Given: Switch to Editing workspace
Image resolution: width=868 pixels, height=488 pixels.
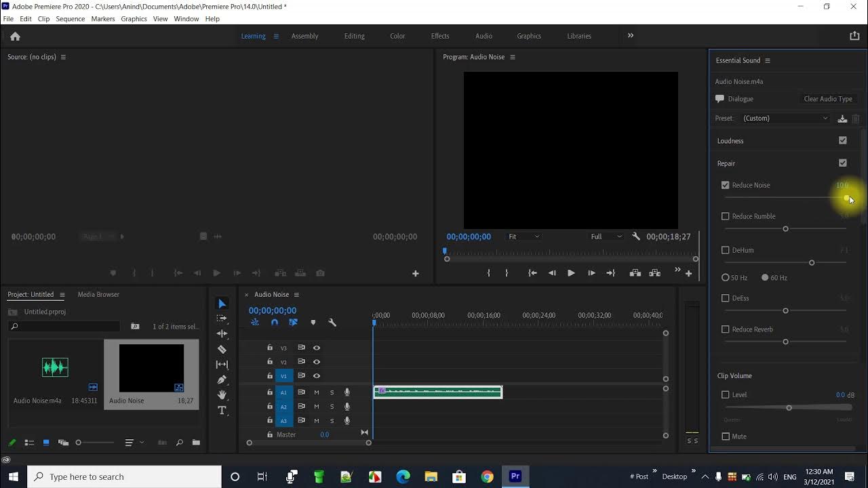Looking at the screenshot, I should (354, 36).
